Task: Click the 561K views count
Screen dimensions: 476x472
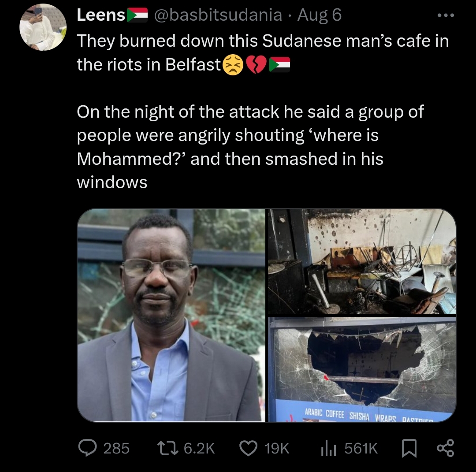Action: [361, 448]
